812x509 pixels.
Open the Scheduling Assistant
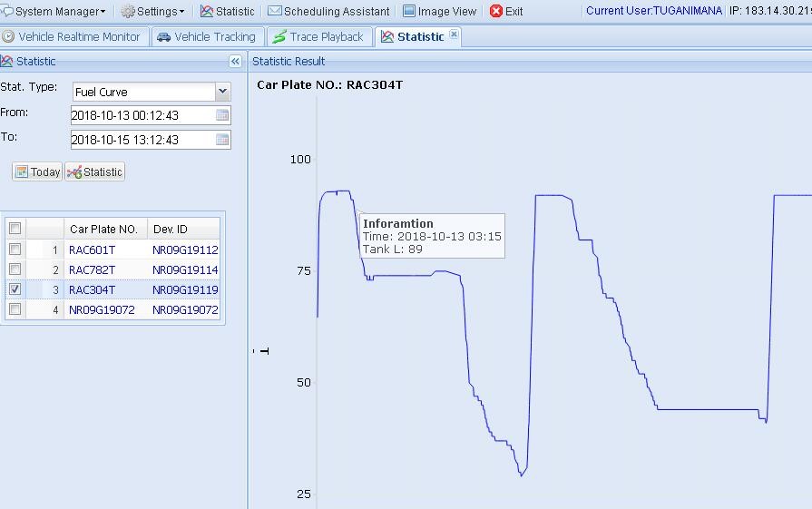328,11
